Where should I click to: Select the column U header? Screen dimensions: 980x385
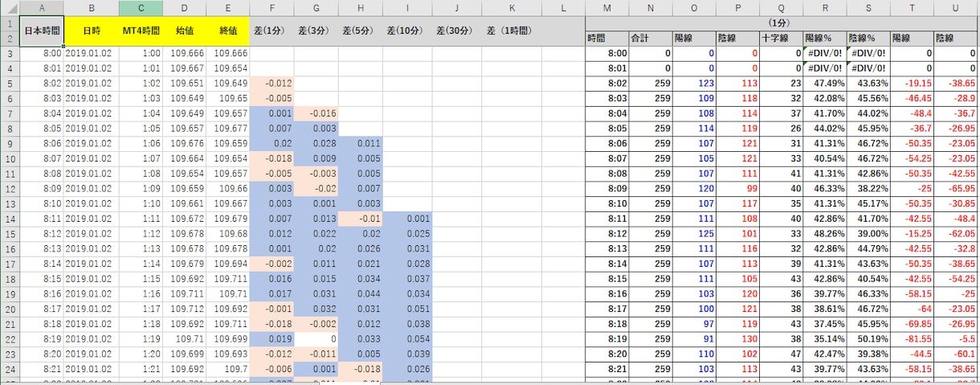[954, 7]
